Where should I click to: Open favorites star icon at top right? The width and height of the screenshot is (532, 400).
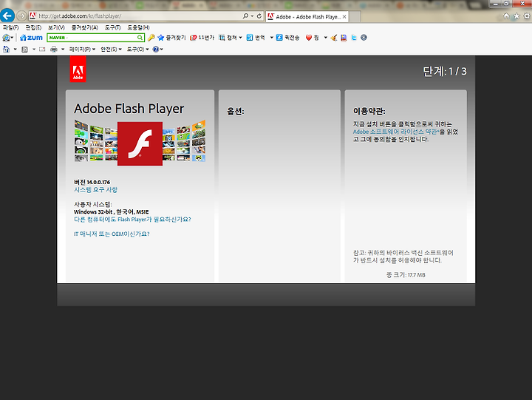(x=516, y=16)
